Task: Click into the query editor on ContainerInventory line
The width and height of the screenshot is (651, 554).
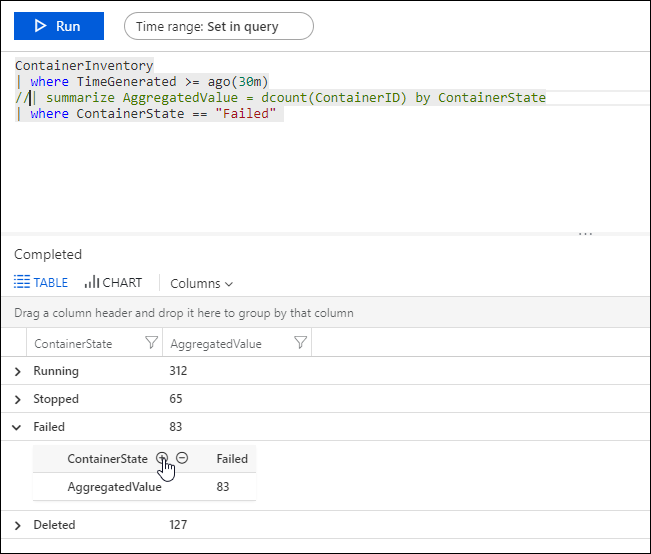Action: pyautogui.click(x=84, y=65)
